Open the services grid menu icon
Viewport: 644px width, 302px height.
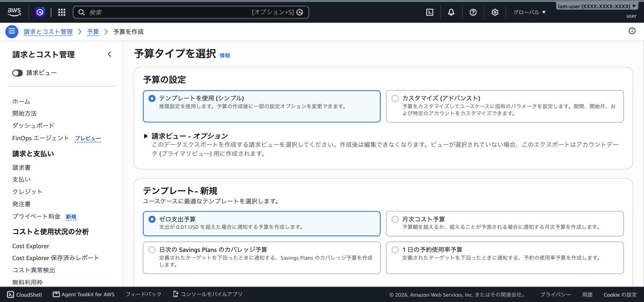[x=62, y=12]
